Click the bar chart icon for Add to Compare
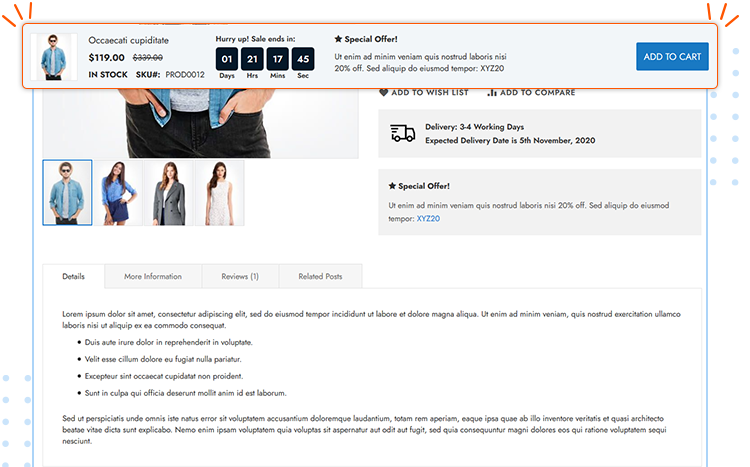The width and height of the screenshot is (750, 467). coord(492,92)
